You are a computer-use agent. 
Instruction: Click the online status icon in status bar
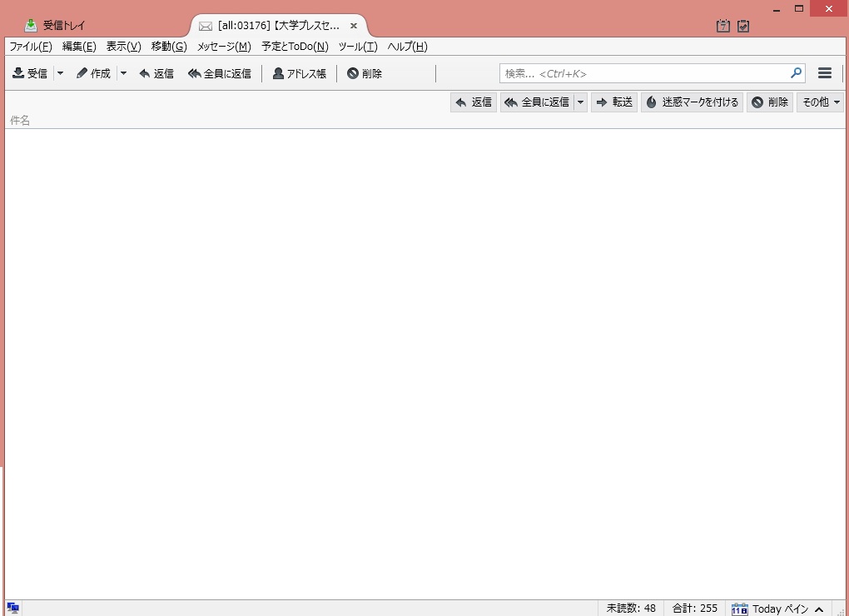[13, 609]
